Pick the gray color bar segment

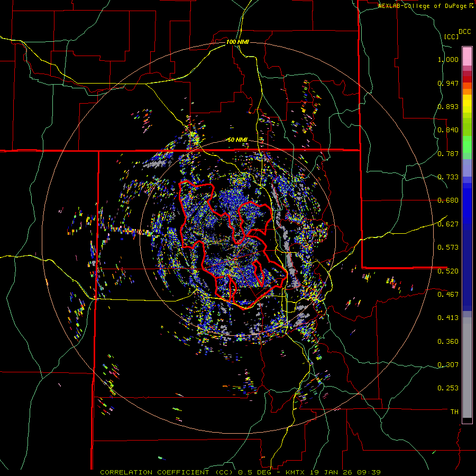pyautogui.click(x=467, y=368)
